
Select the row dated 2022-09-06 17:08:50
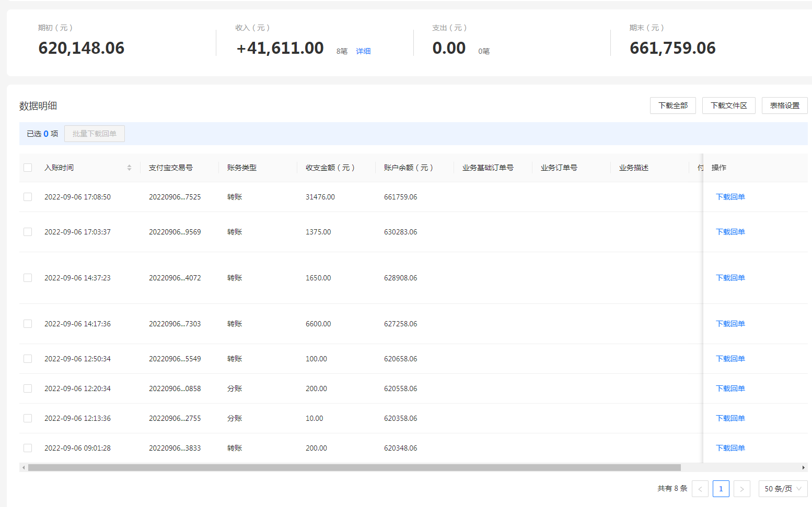tap(28, 197)
